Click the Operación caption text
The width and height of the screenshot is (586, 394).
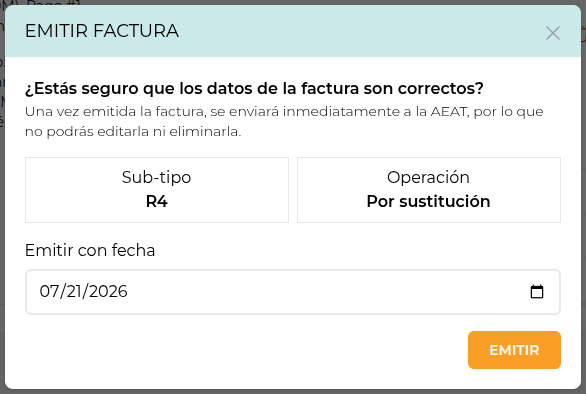pos(428,177)
